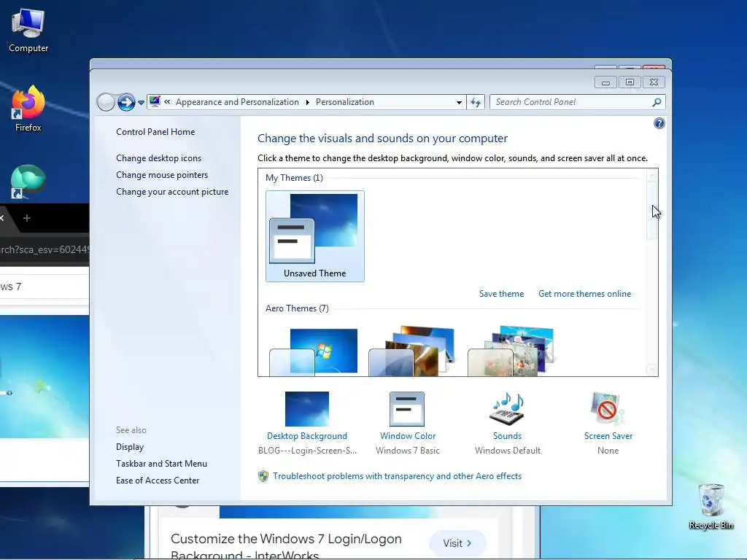Screen dimensions: 747x560
Task: Open the Window Color icon
Action: click(407, 409)
